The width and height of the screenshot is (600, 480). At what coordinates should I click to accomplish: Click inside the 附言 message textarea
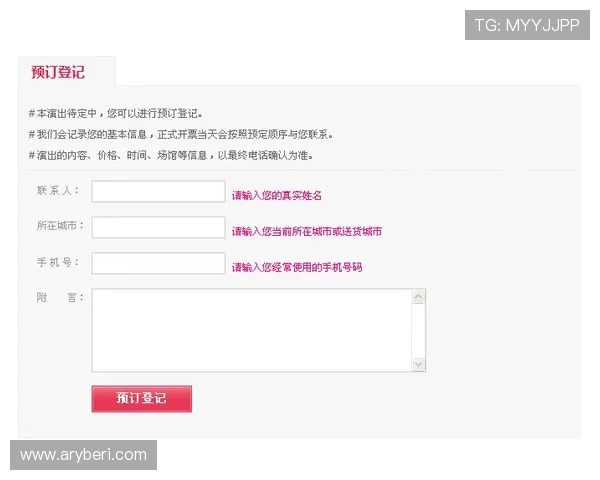click(x=252, y=330)
